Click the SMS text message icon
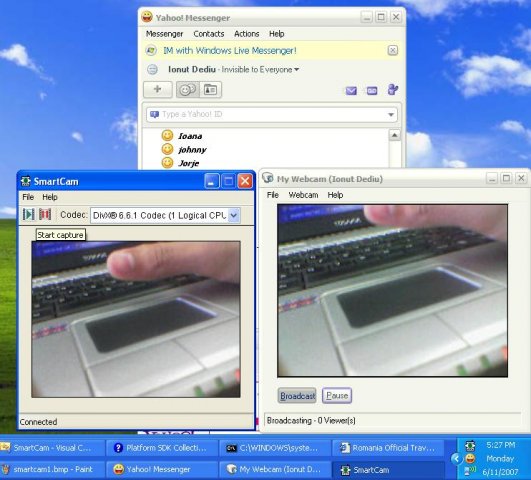Image resolution: width=531 pixels, height=480 pixels. 372,91
